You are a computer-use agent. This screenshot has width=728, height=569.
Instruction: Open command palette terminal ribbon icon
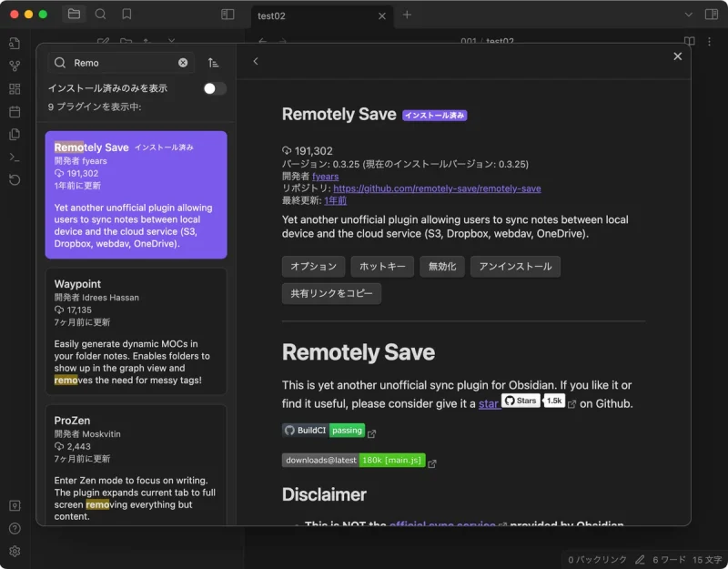coord(15,157)
